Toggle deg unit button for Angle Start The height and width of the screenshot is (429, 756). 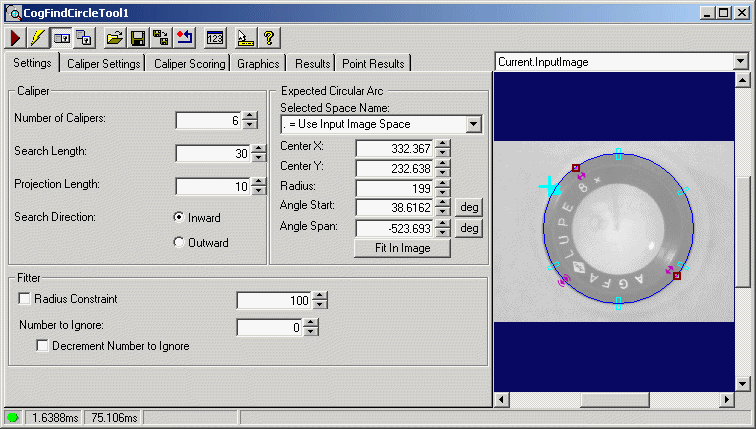(469, 207)
